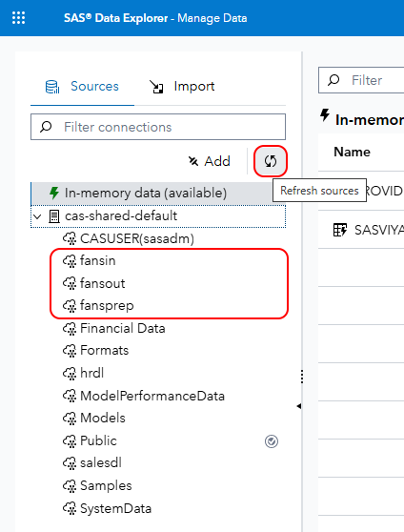404x532 pixels.
Task: Click the cloud icon next to Models
Action: pyautogui.click(x=70, y=419)
